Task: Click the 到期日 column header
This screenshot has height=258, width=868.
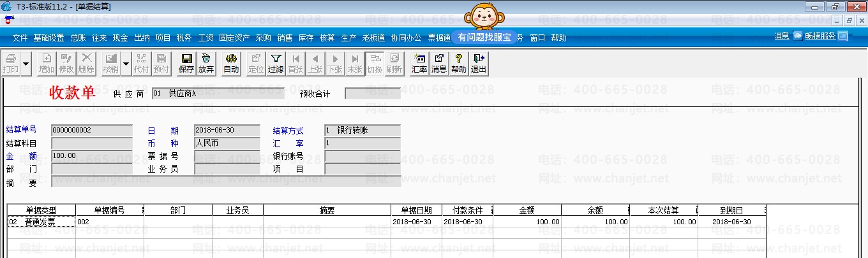Action: point(731,210)
